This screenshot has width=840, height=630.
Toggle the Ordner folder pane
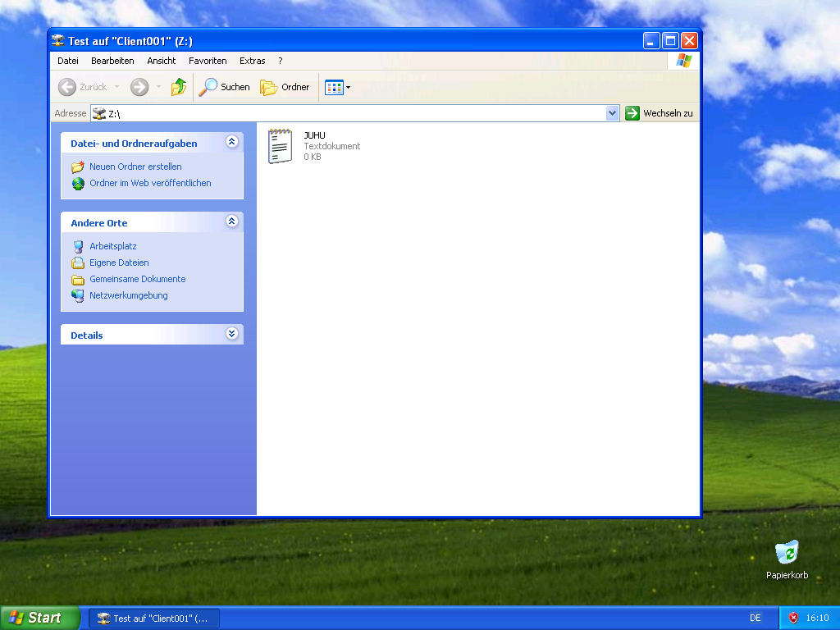[285, 87]
